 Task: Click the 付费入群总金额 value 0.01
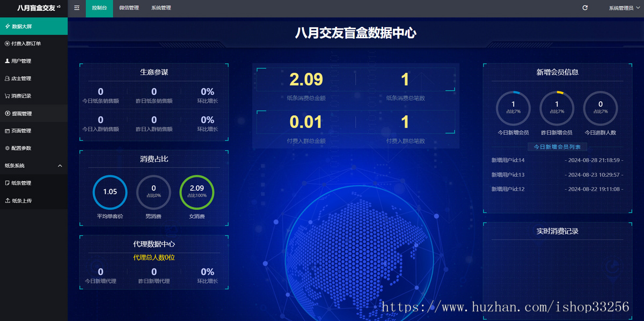tap(306, 122)
